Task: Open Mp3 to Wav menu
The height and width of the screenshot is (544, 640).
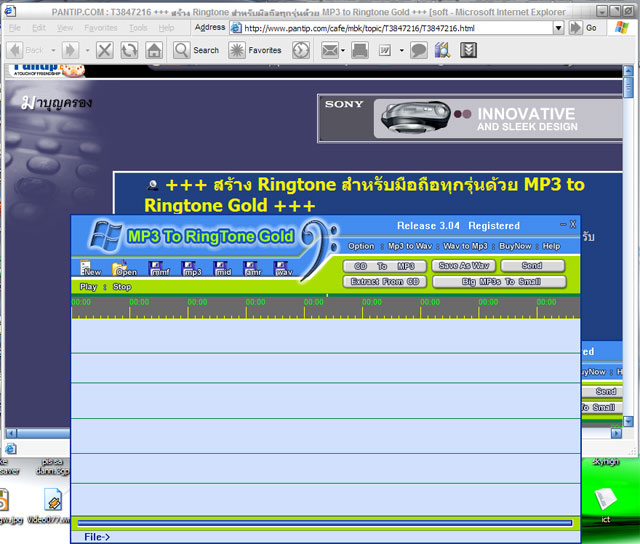Action: tap(409, 246)
